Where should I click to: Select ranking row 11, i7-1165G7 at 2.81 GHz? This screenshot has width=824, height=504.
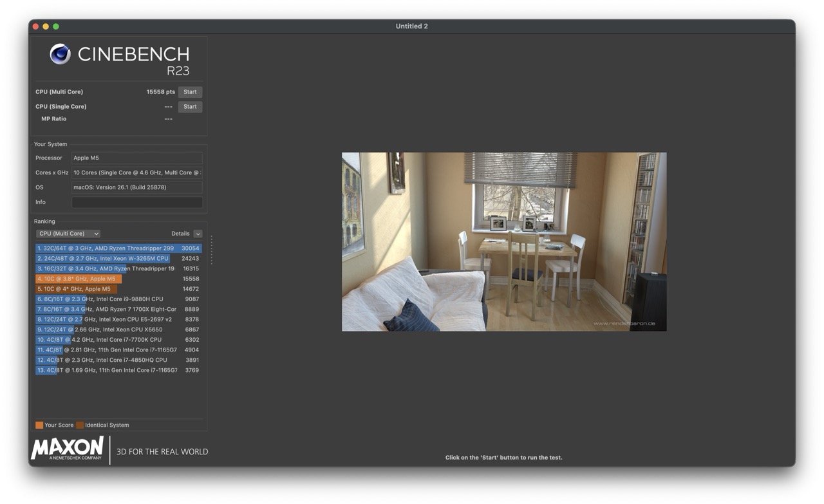click(118, 350)
